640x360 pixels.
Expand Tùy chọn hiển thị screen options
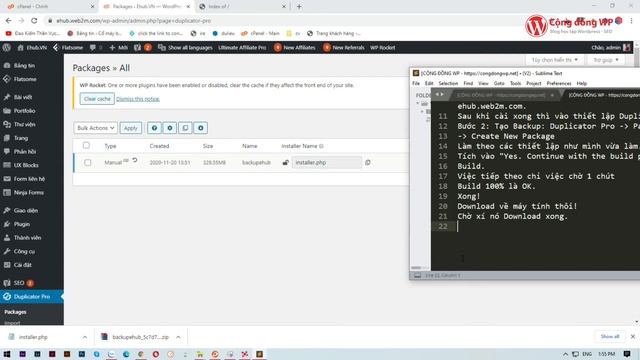[554, 60]
